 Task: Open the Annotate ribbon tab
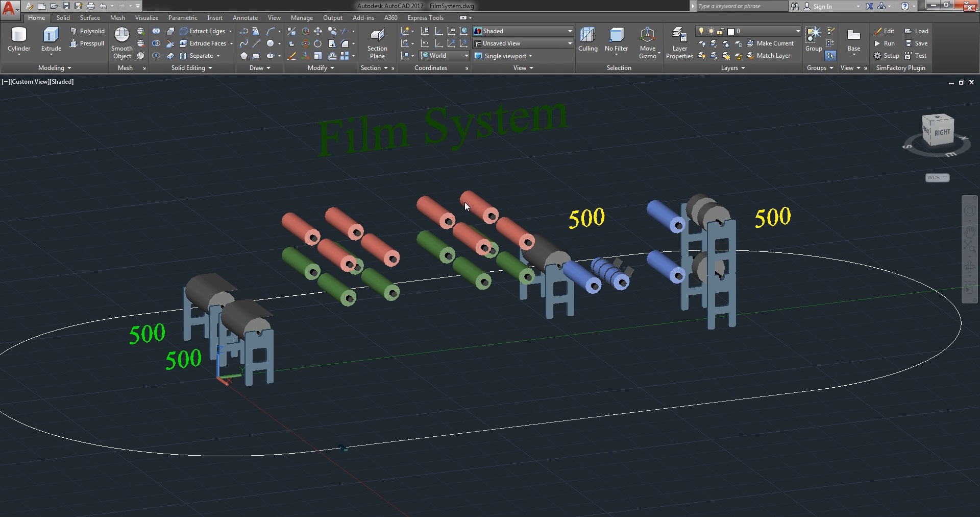click(245, 18)
